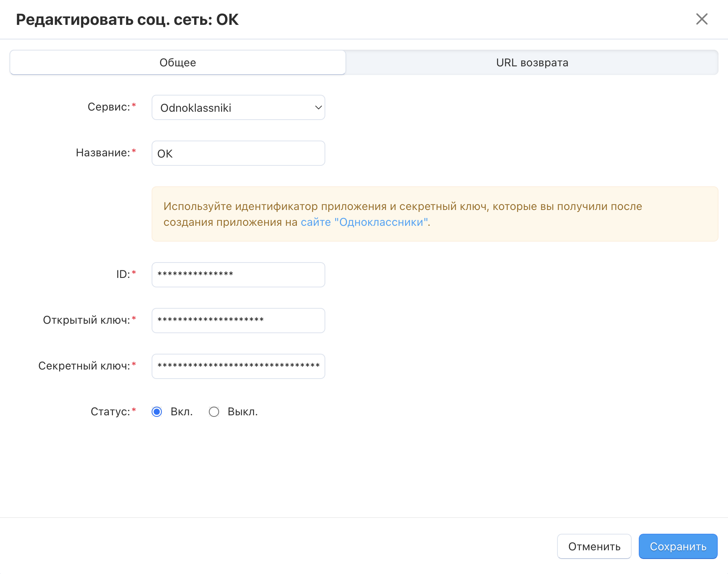The height and width of the screenshot is (574, 728).
Task: Open the URL возврата tab
Action: [532, 62]
